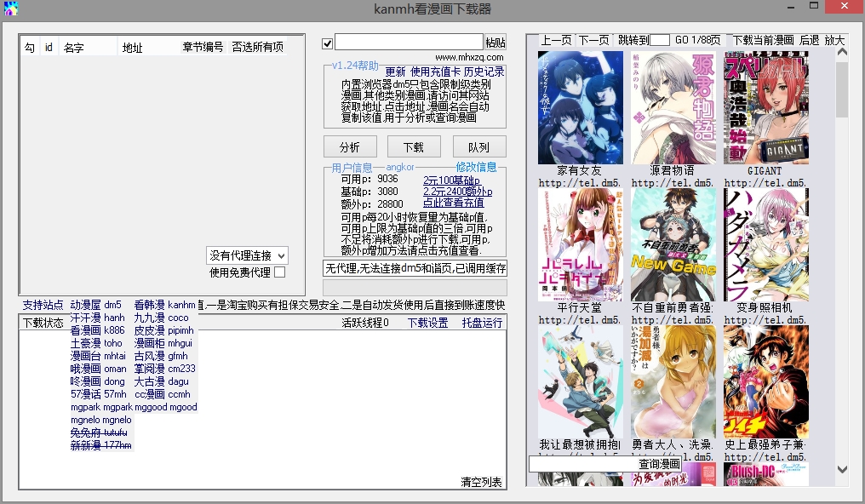Image resolution: width=865 pixels, height=504 pixels.
Task: Toggle the checkbox beside the URL input
Action: [x=327, y=43]
